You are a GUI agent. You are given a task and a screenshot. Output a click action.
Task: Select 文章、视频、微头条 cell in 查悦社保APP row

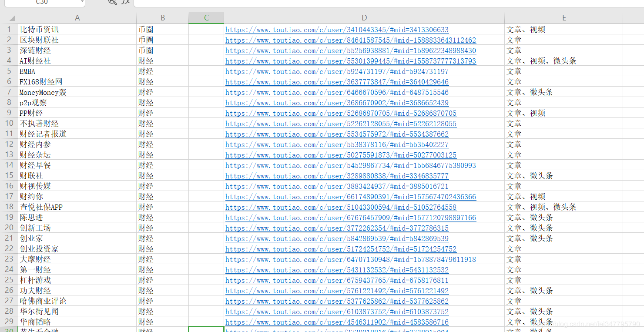coord(564,207)
